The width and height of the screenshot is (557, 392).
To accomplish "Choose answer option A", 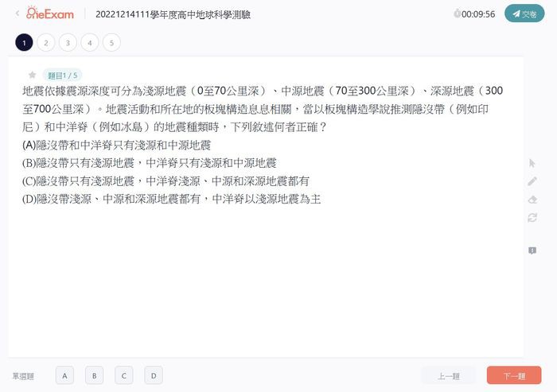I will click(64, 375).
